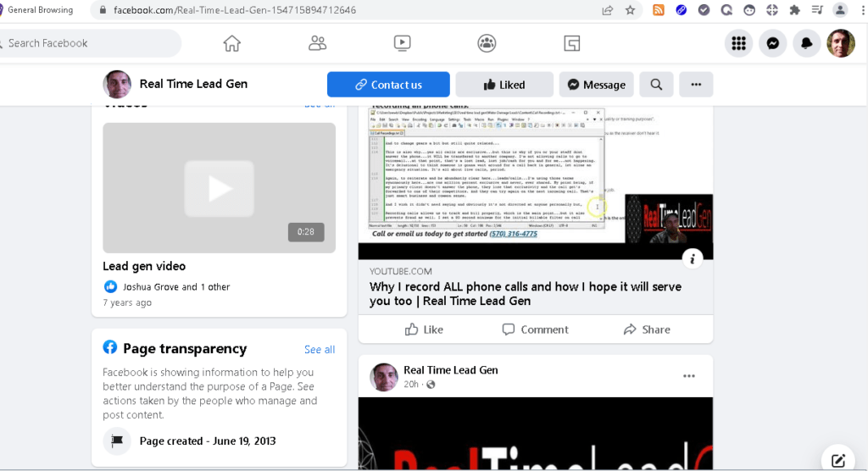The height and width of the screenshot is (471, 868).
Task: Click Joshua Grove and 1 other reactions
Action: (x=176, y=286)
